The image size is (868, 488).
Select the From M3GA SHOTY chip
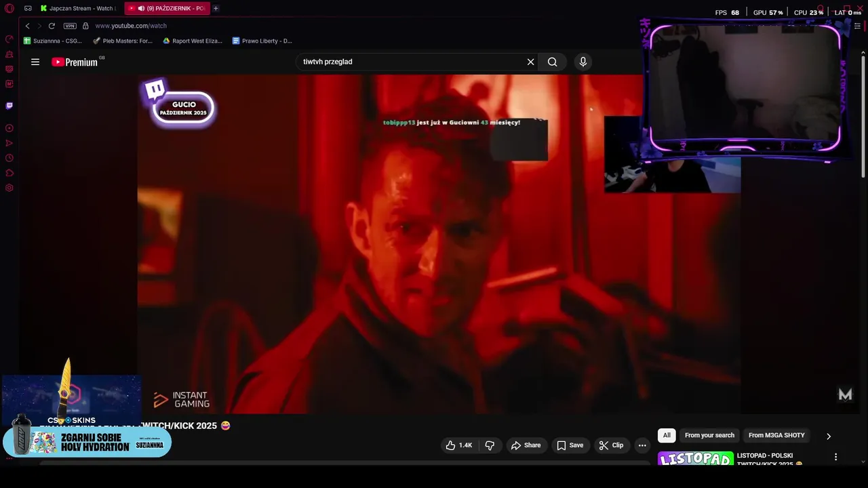coord(776,435)
